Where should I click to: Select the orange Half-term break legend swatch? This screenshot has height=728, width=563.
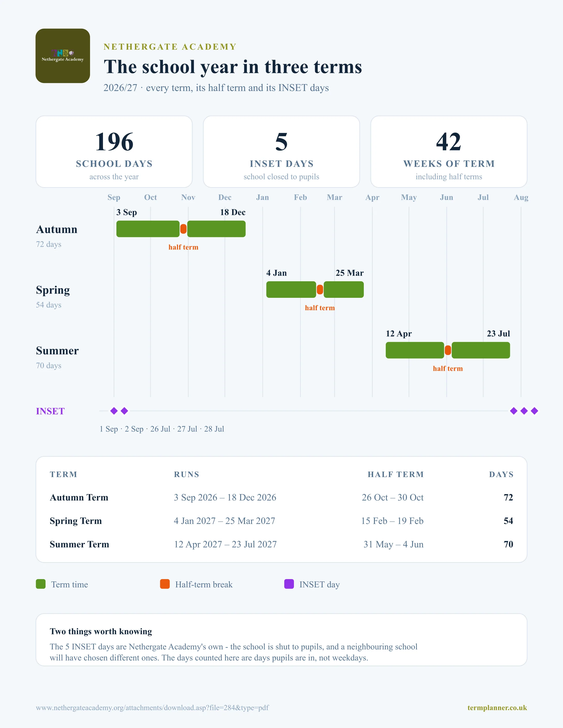pyautogui.click(x=165, y=584)
